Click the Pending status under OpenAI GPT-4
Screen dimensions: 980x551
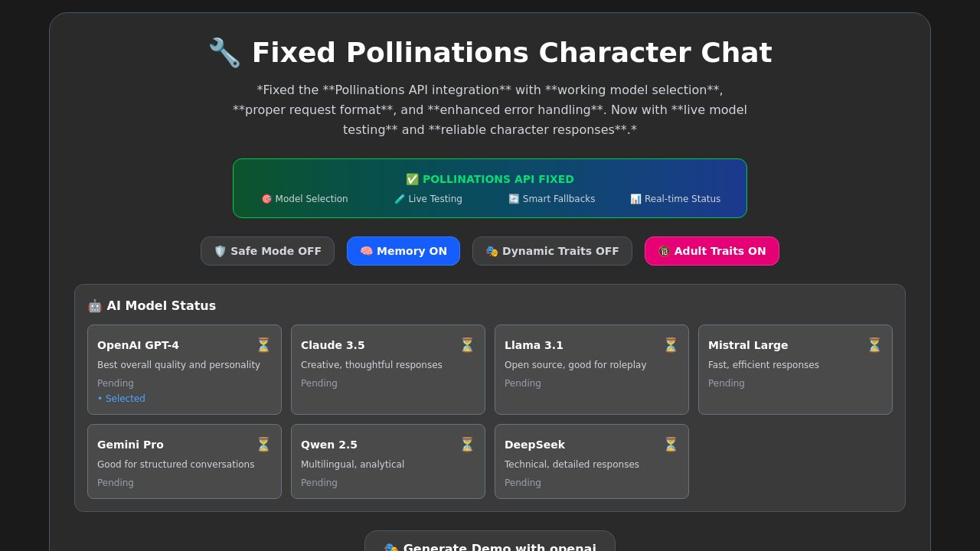click(116, 383)
